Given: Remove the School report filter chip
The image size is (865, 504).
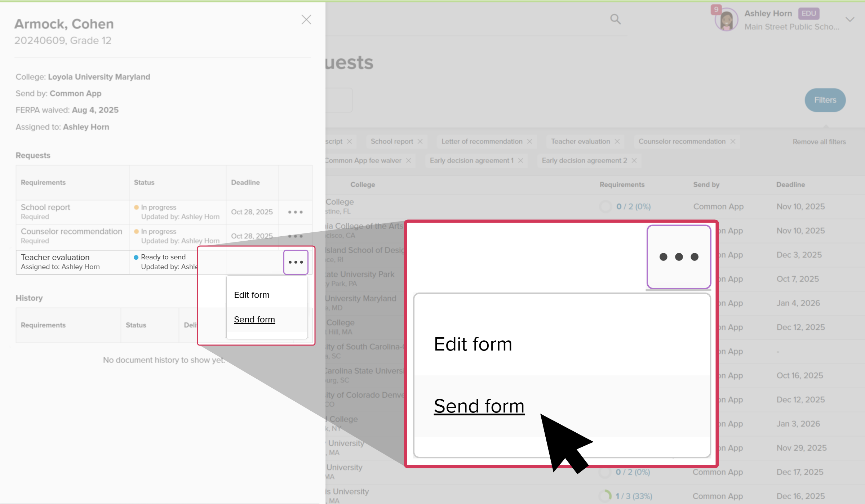Looking at the screenshot, I should click(420, 141).
